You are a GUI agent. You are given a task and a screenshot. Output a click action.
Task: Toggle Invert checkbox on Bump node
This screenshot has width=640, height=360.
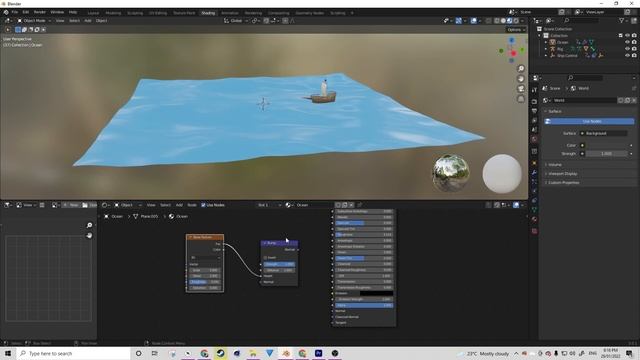(265, 258)
